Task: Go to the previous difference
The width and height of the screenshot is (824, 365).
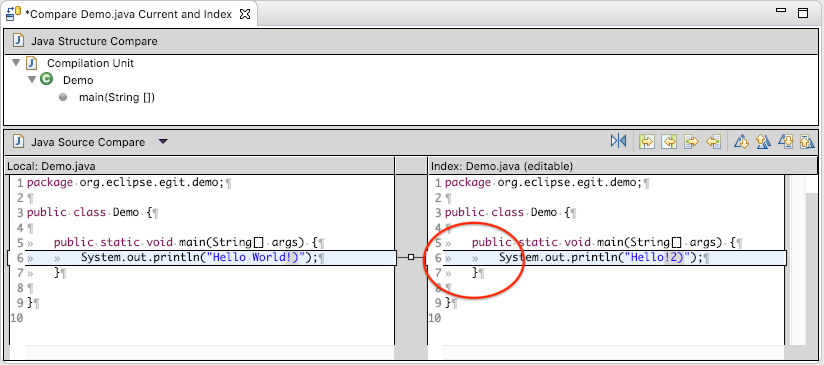Action: (763, 141)
